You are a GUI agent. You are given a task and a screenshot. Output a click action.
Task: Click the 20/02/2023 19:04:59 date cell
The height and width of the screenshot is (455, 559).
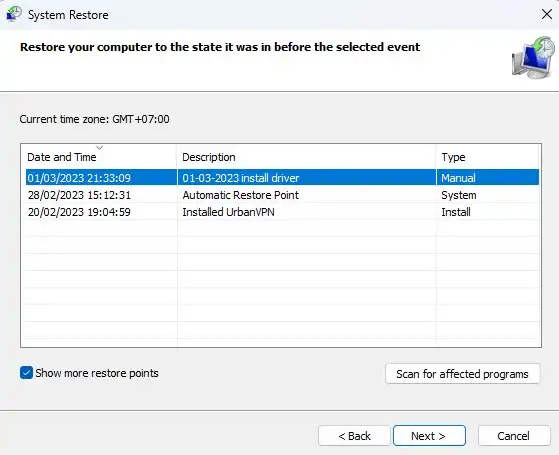coord(79,212)
